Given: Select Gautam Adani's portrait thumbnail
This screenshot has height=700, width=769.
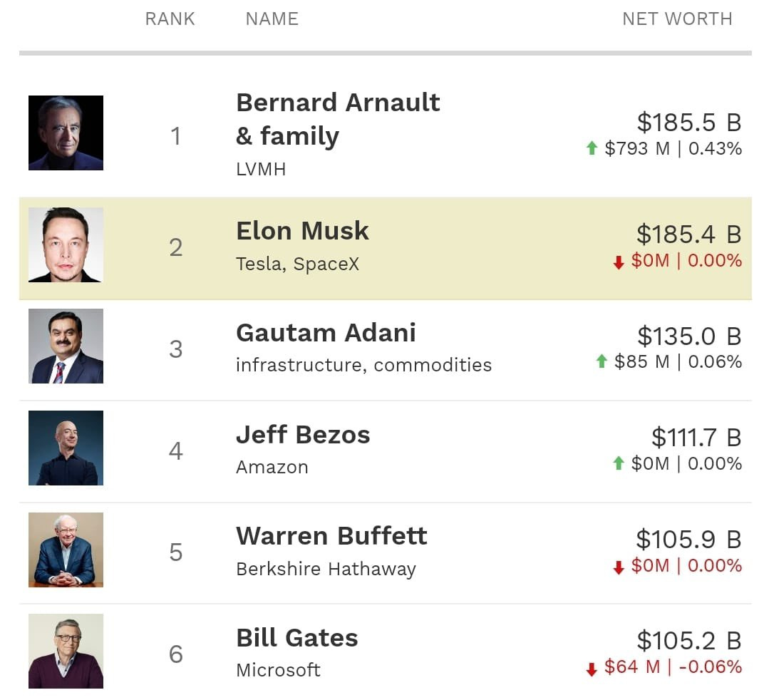Looking at the screenshot, I should (x=66, y=346).
